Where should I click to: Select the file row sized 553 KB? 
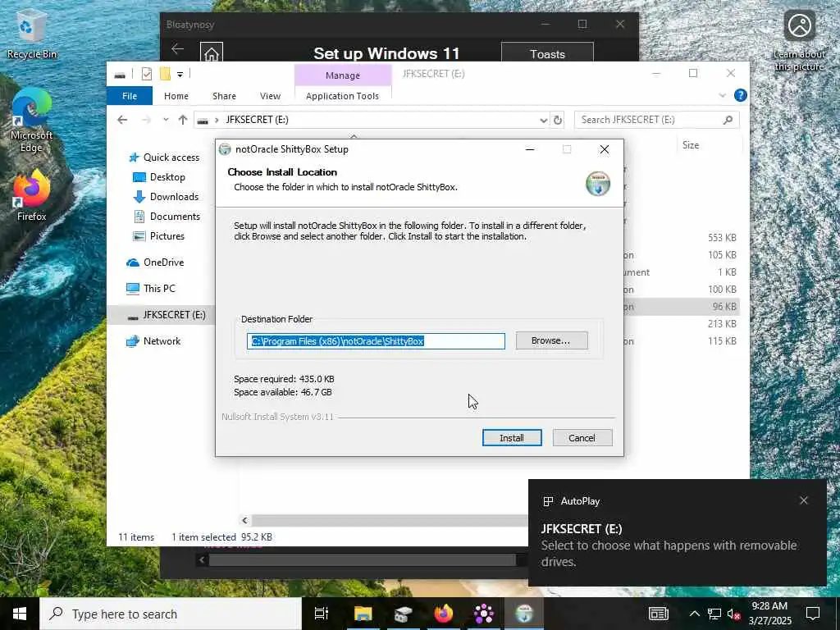tap(680, 238)
